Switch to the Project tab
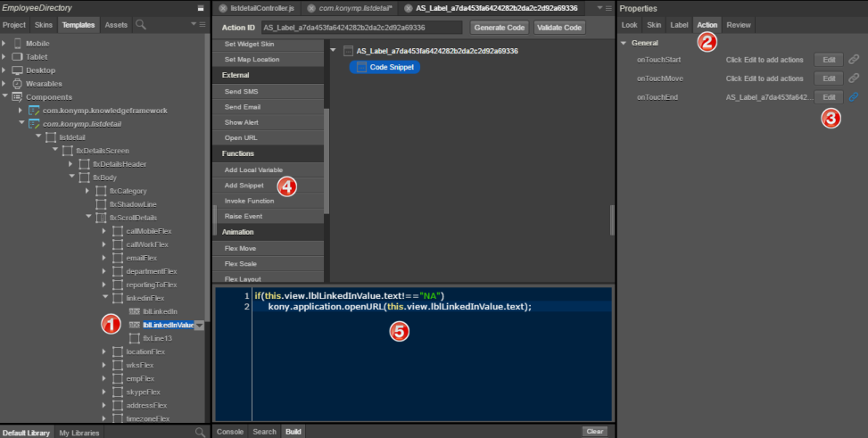Viewport: 868px width, 438px height. point(14,24)
